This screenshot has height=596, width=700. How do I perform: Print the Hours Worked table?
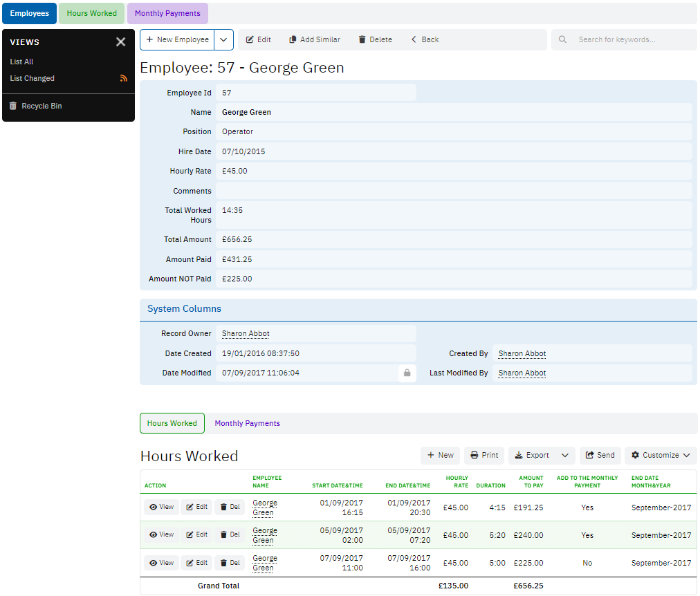pyautogui.click(x=484, y=456)
